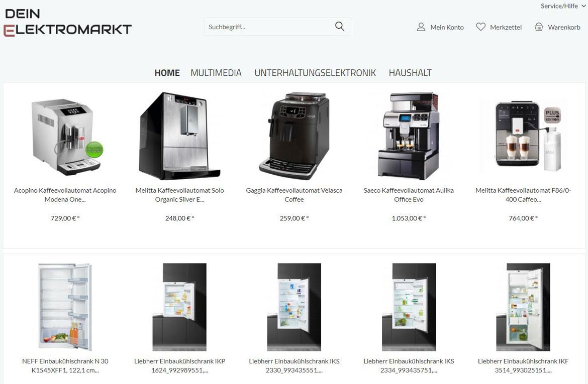Open Liebherr IKF 3514 fridge image
This screenshot has width=588, height=384.
click(x=523, y=307)
